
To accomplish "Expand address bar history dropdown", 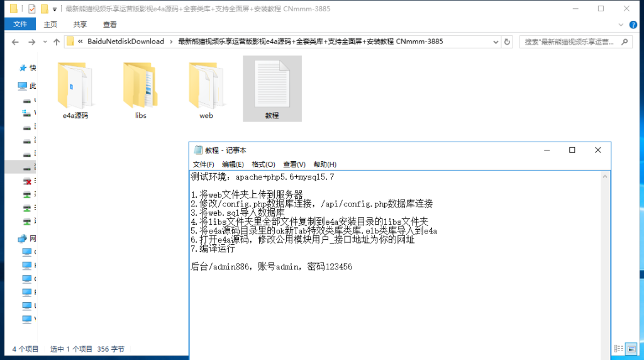I will coord(496,42).
